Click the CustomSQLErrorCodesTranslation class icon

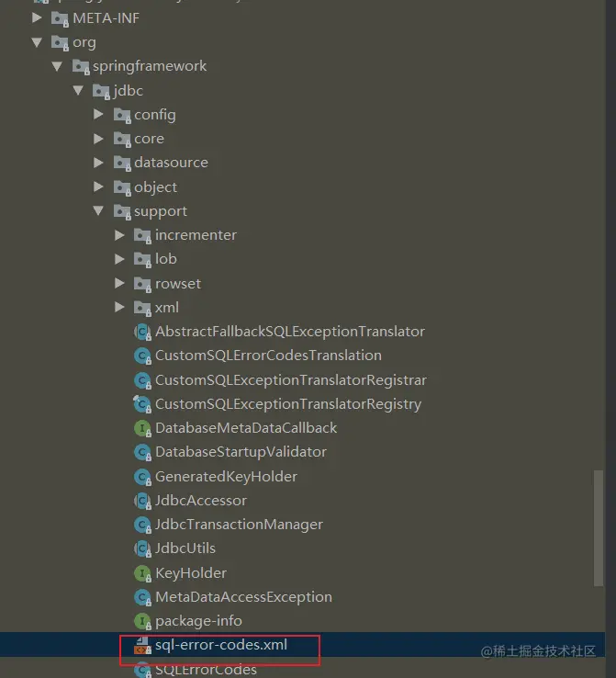pos(142,356)
